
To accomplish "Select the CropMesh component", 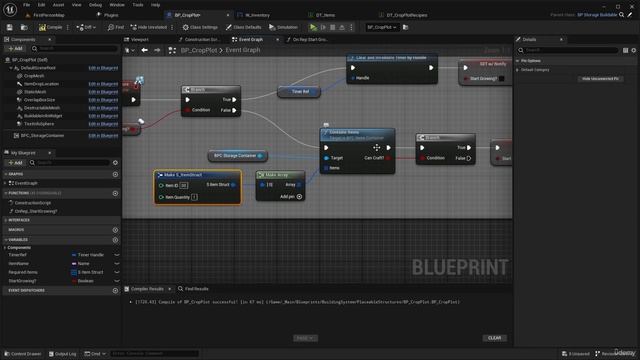I will (x=33, y=76).
